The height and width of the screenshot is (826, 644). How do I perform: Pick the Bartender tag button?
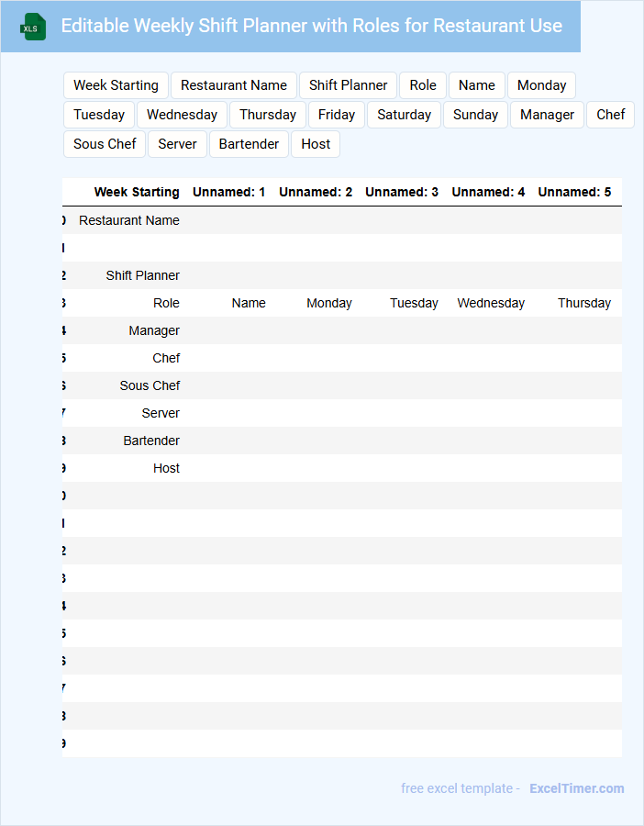pos(249,144)
